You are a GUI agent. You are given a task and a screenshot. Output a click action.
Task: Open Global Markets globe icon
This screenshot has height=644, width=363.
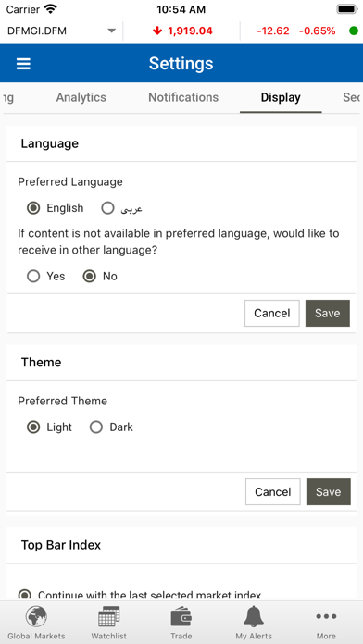36,617
